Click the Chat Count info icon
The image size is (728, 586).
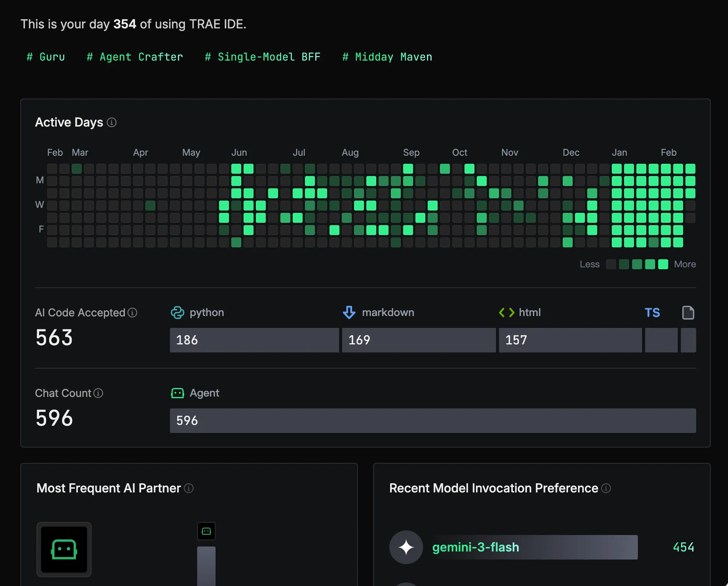pyautogui.click(x=99, y=393)
